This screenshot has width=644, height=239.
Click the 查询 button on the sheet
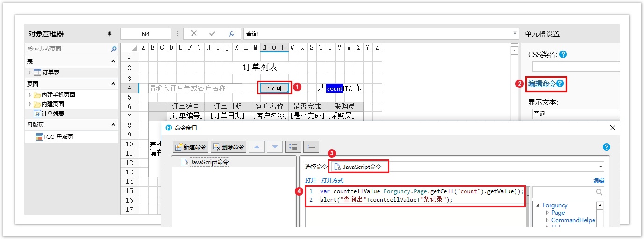tap(274, 88)
